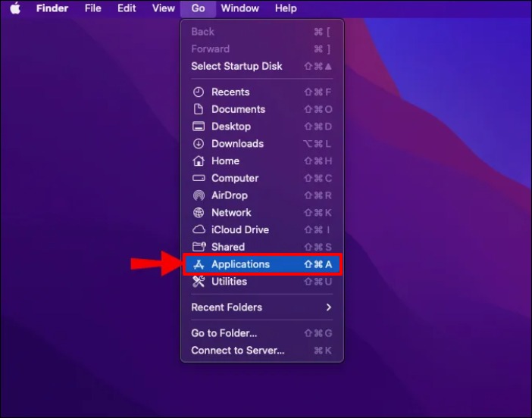
Task: Click the Documents page icon
Action: (199, 109)
